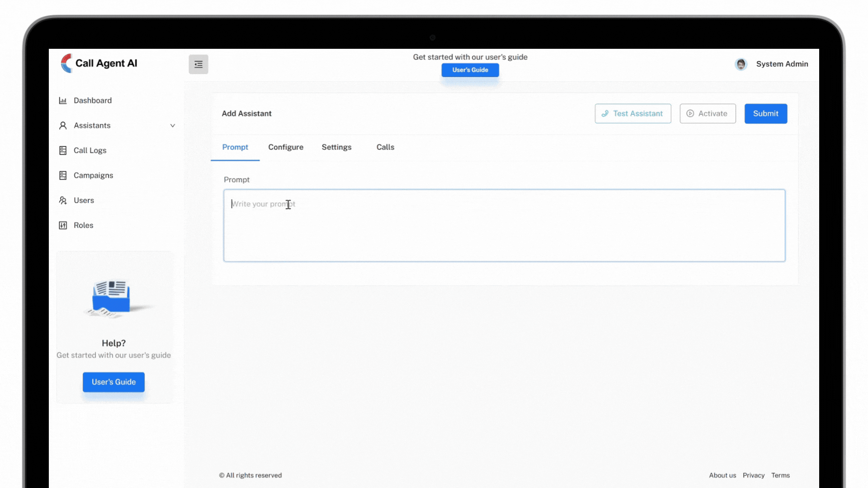Open the Terms footer link
This screenshot has height=488, width=868.
[x=780, y=475]
